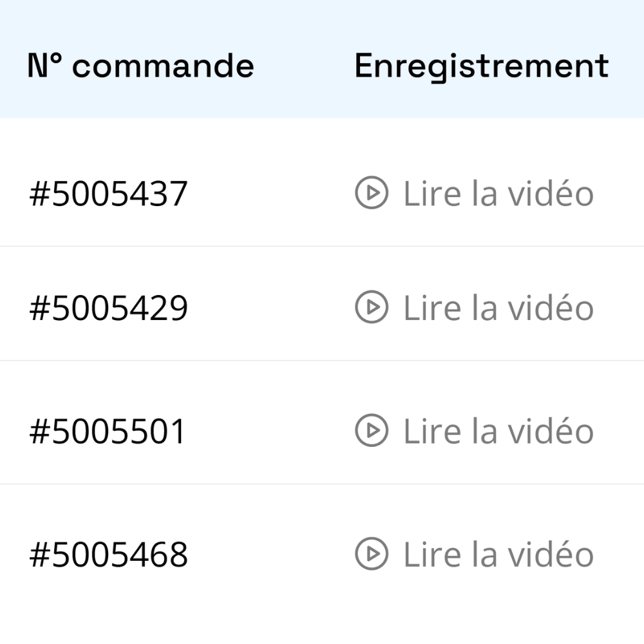Open order number #5005501
The height and width of the screenshot is (644, 644).
[107, 431]
